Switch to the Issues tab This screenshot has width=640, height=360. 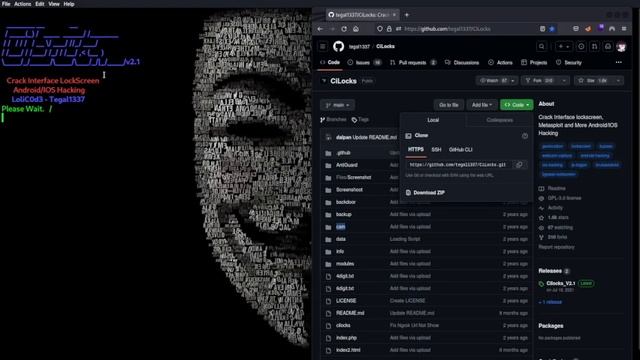(364, 62)
